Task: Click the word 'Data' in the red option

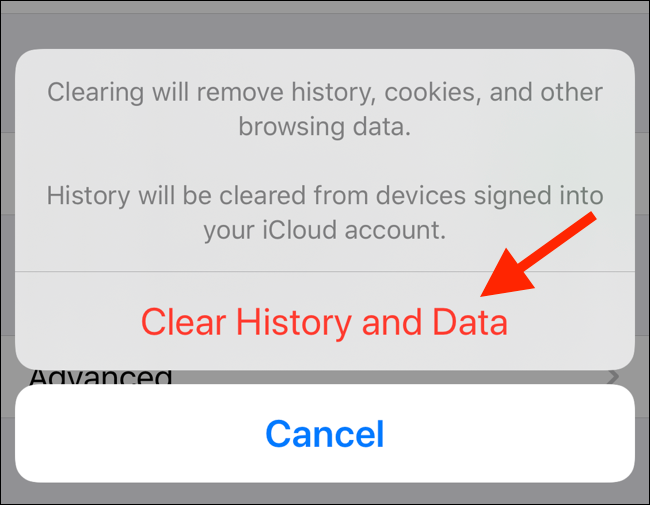Action: point(470,322)
